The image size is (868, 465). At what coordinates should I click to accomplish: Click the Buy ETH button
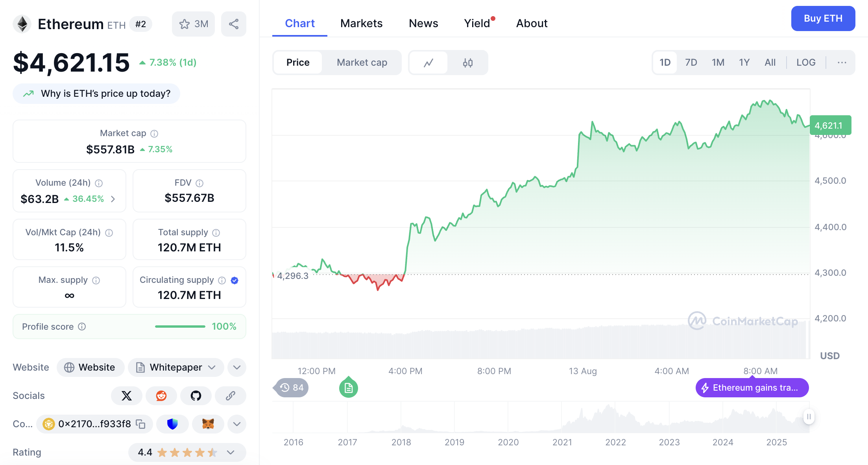click(x=823, y=18)
